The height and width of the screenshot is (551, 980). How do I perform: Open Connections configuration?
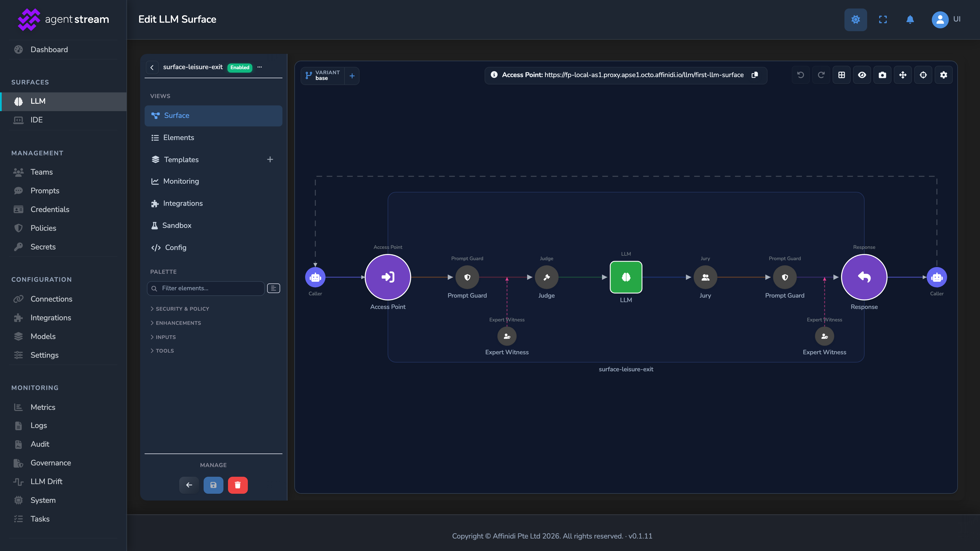(x=63, y=299)
